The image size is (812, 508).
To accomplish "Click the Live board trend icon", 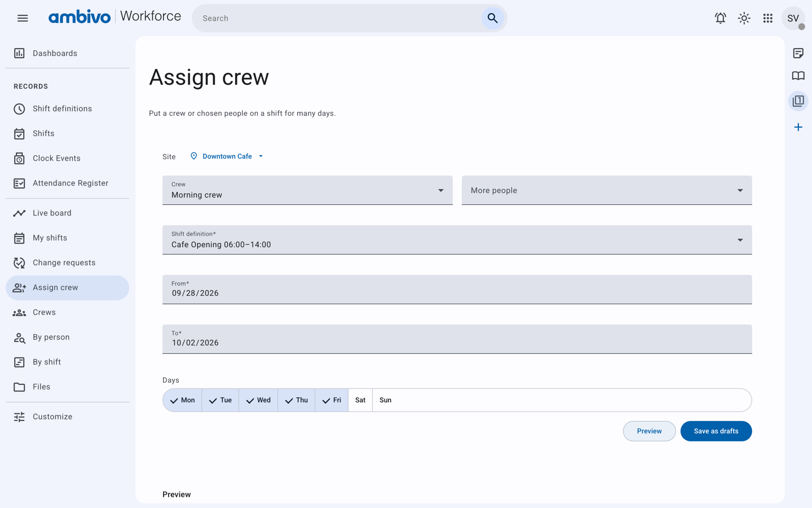I will tap(19, 213).
